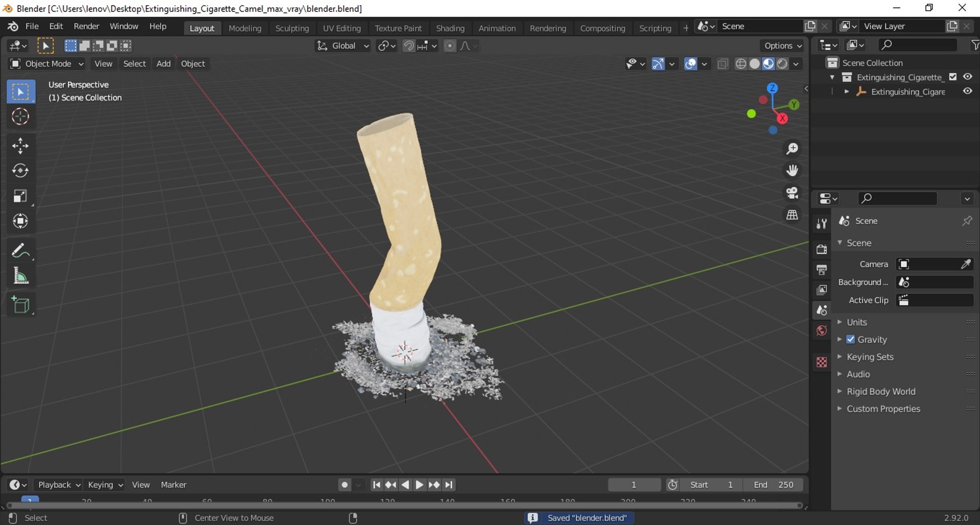980x525 pixels.
Task: Hide the Extinguishing_Cigarette_ collection via eye icon
Action: pyautogui.click(x=968, y=77)
